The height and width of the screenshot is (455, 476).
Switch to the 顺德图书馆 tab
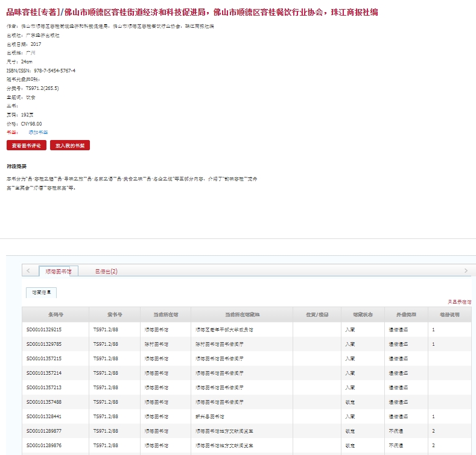click(59, 272)
